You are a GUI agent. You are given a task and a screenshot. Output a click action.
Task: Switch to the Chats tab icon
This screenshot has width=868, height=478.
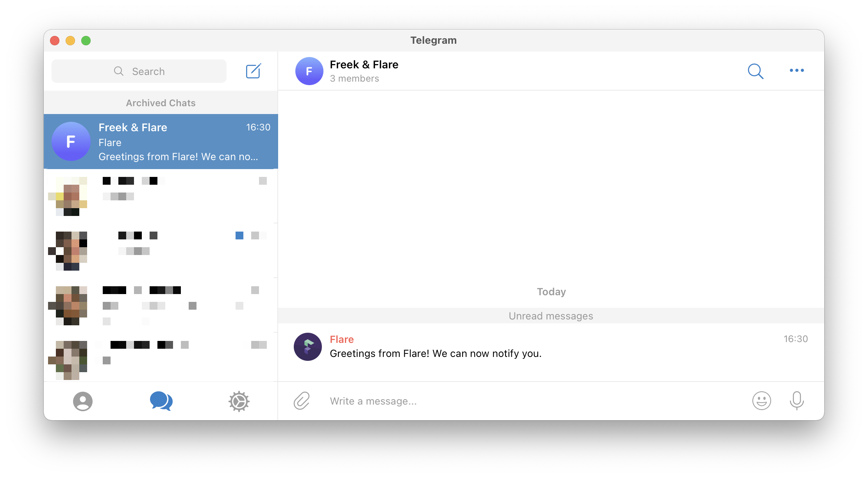(161, 401)
